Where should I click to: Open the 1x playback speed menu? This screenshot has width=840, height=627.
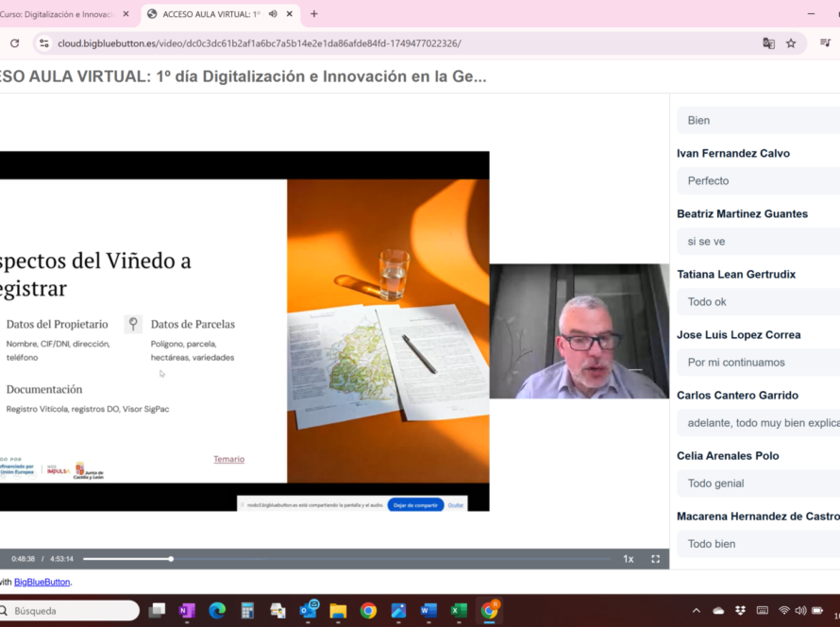pos(628,559)
